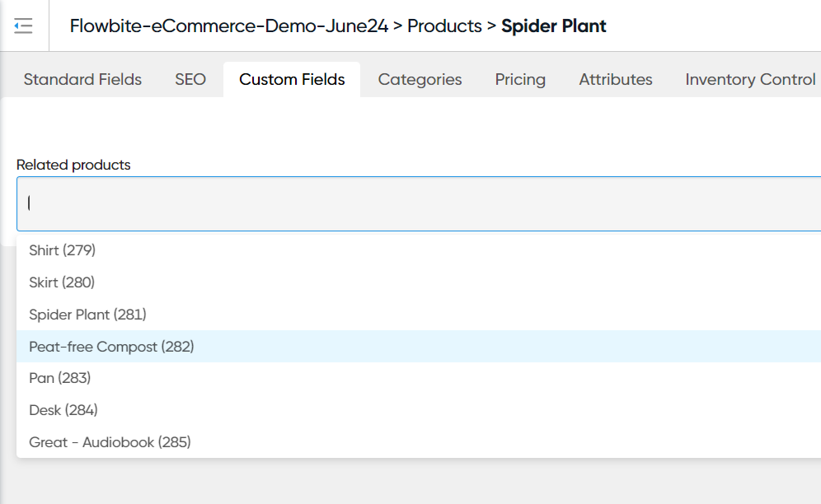Pick Spider Plant (281) option
The height and width of the screenshot is (504, 821).
[x=87, y=315]
